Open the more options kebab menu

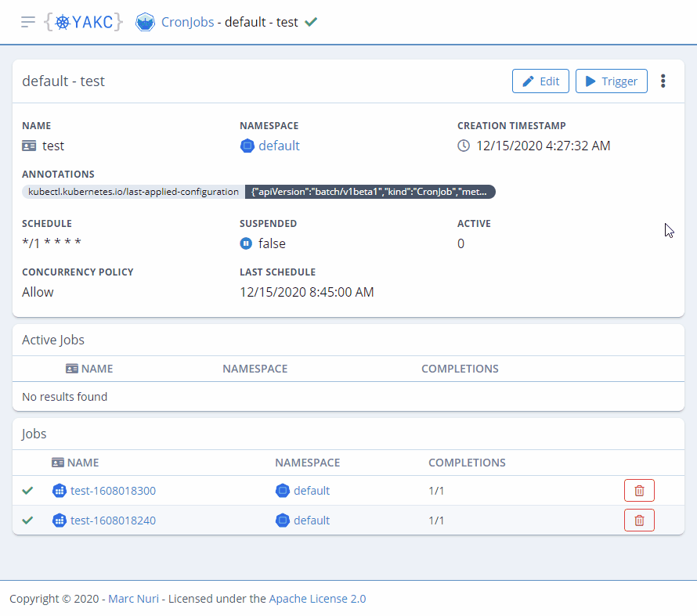point(663,81)
